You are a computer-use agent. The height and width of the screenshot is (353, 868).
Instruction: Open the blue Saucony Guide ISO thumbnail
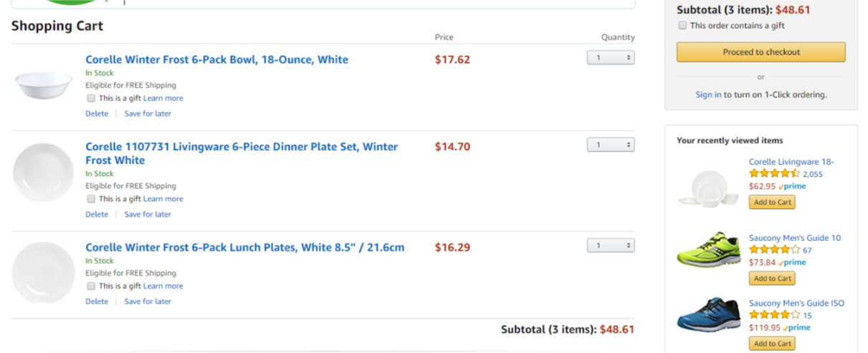click(709, 314)
